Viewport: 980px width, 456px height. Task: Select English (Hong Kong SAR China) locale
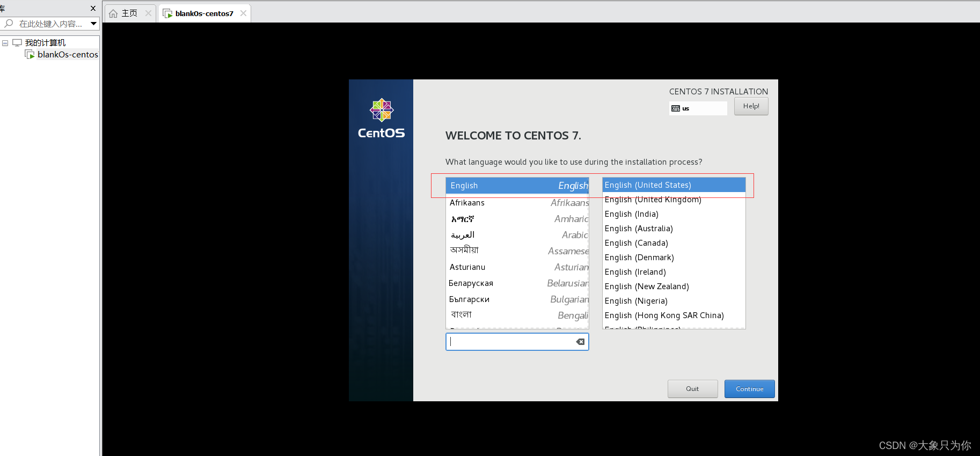click(x=674, y=315)
